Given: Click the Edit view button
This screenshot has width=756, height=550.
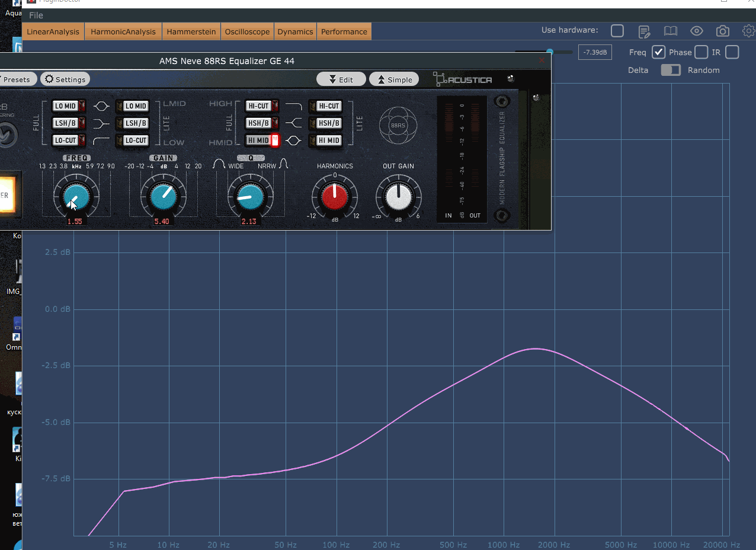Looking at the screenshot, I should point(341,79).
